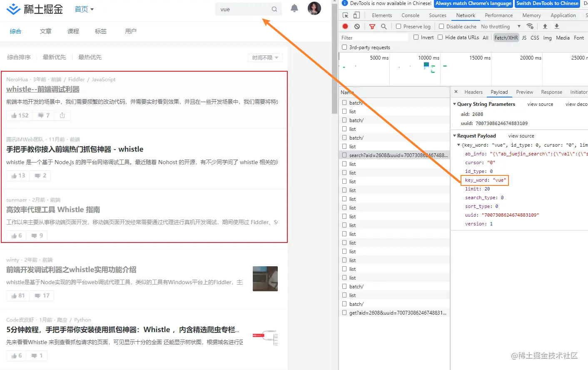Tick the 3rd-party requests checkbox

(x=344, y=47)
